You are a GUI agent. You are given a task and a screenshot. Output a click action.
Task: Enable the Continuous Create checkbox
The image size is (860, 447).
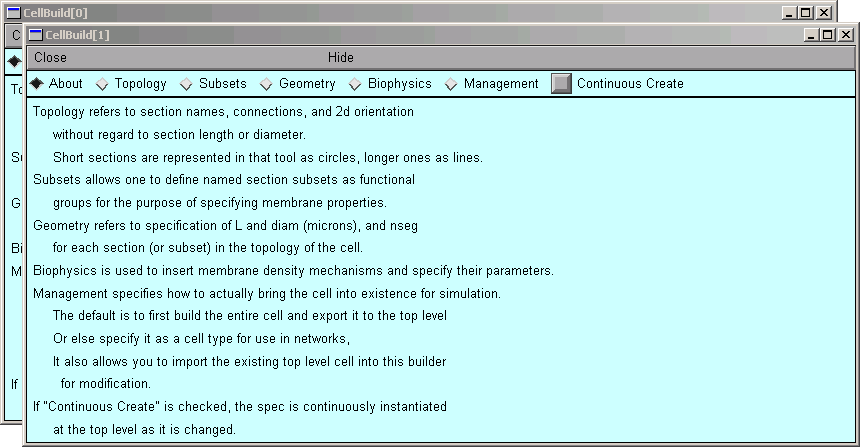pyautogui.click(x=562, y=84)
